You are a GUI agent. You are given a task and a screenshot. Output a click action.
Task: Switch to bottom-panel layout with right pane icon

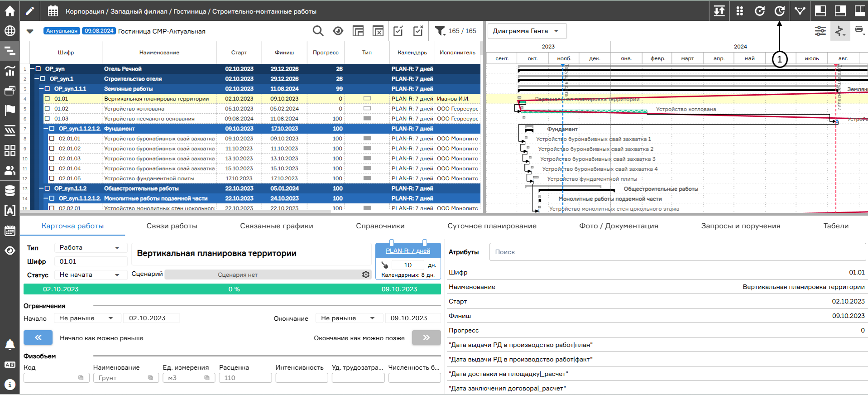pyautogui.click(x=840, y=11)
